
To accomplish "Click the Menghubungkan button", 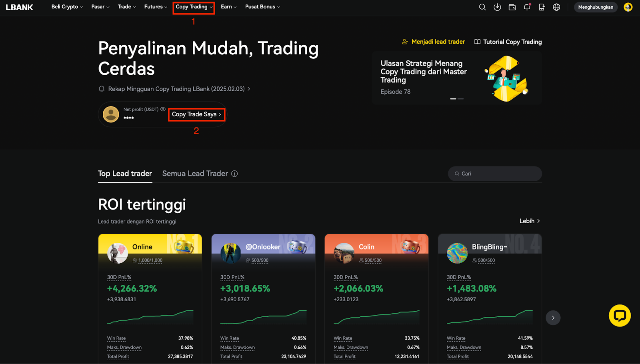I will point(596,7).
